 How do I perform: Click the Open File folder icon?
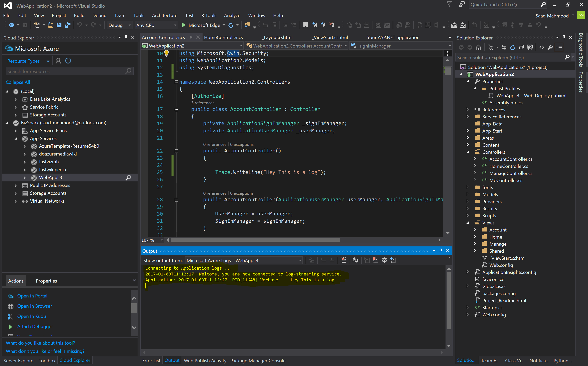[50, 25]
